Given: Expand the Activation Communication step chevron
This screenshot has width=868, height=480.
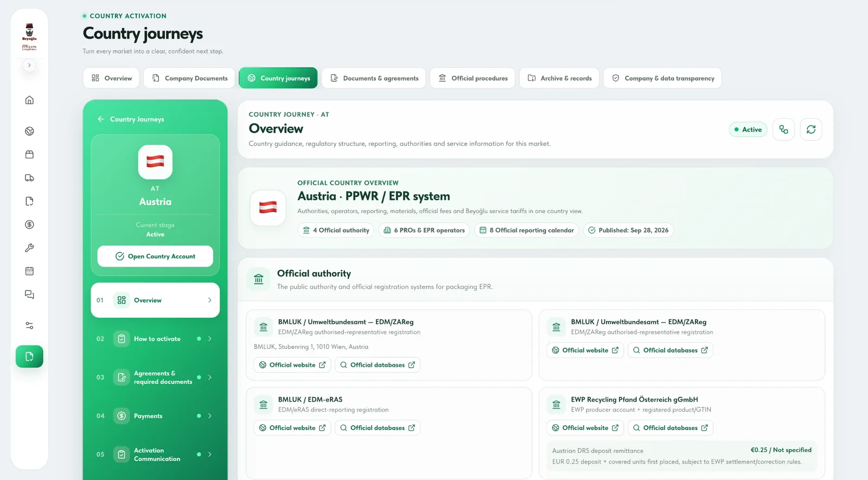Looking at the screenshot, I should [210, 455].
